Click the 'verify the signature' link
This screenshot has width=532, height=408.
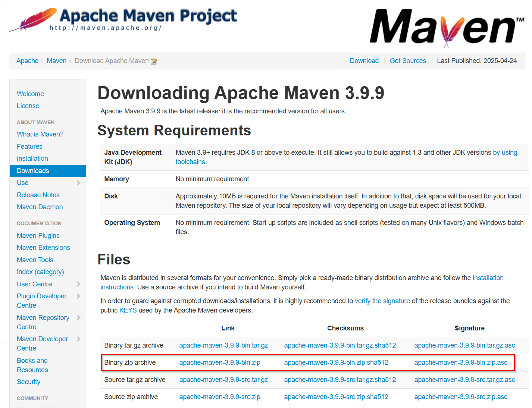[x=382, y=301]
